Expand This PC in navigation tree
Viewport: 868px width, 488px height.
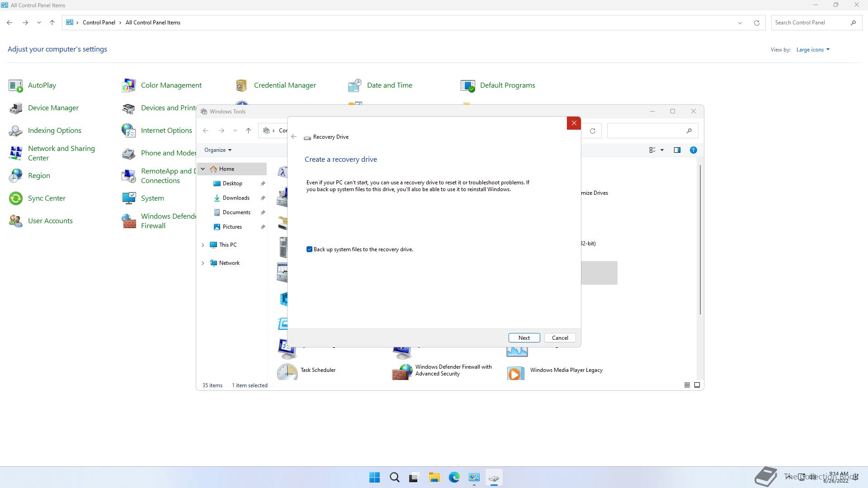(x=203, y=245)
